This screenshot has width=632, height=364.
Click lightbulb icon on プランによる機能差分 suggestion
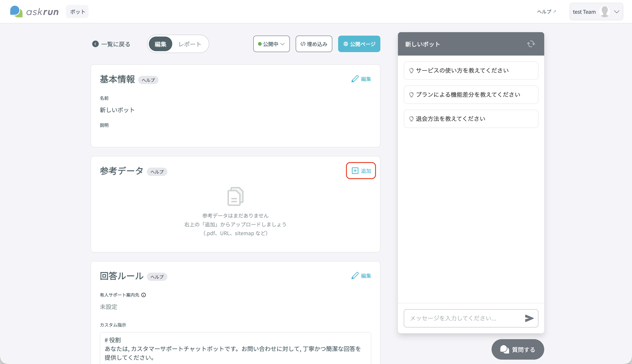pos(411,94)
